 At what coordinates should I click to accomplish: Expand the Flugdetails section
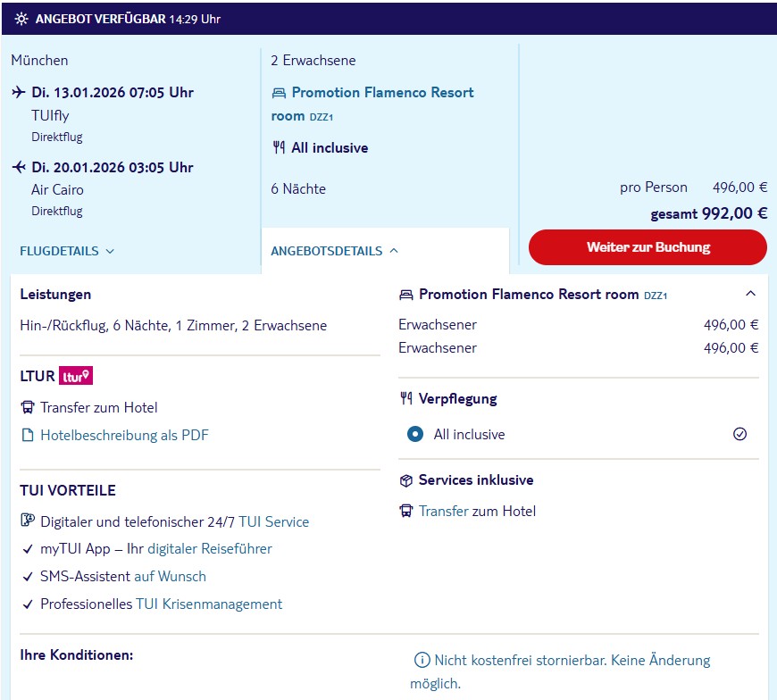click(67, 251)
